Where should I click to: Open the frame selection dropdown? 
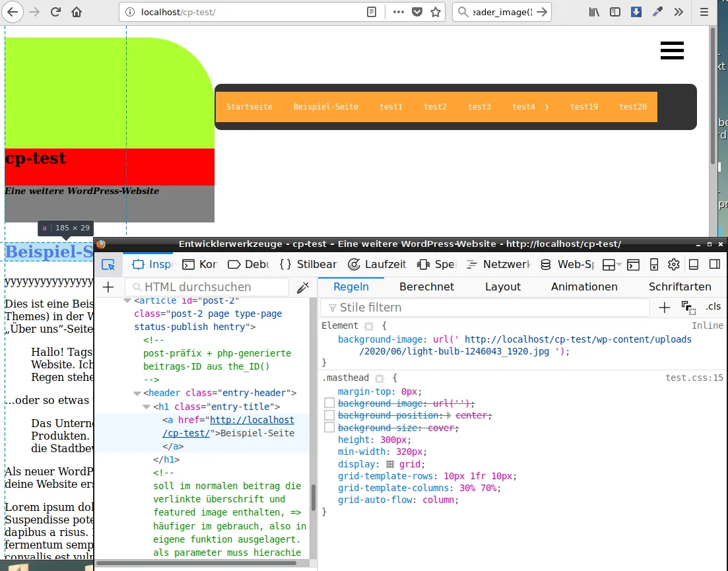point(611,265)
